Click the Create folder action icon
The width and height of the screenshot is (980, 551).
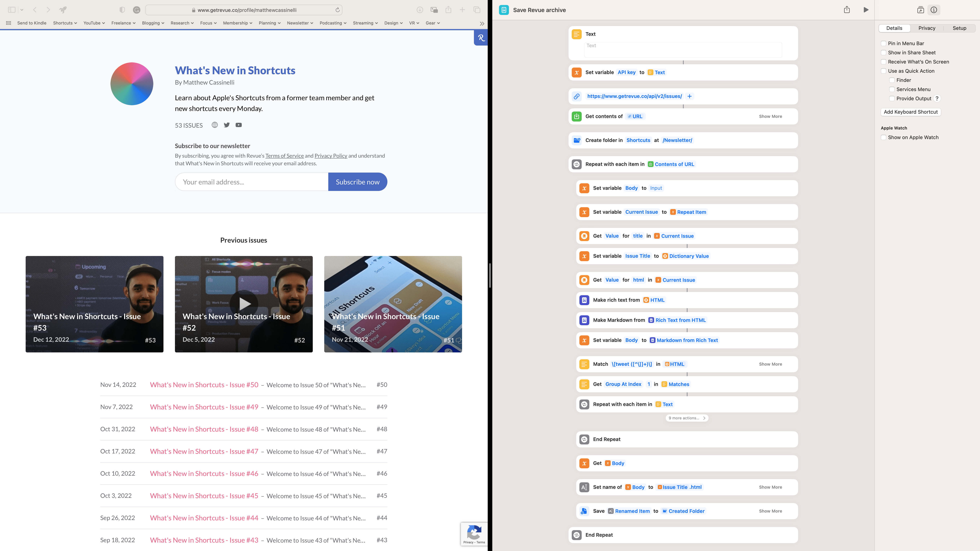577,140
